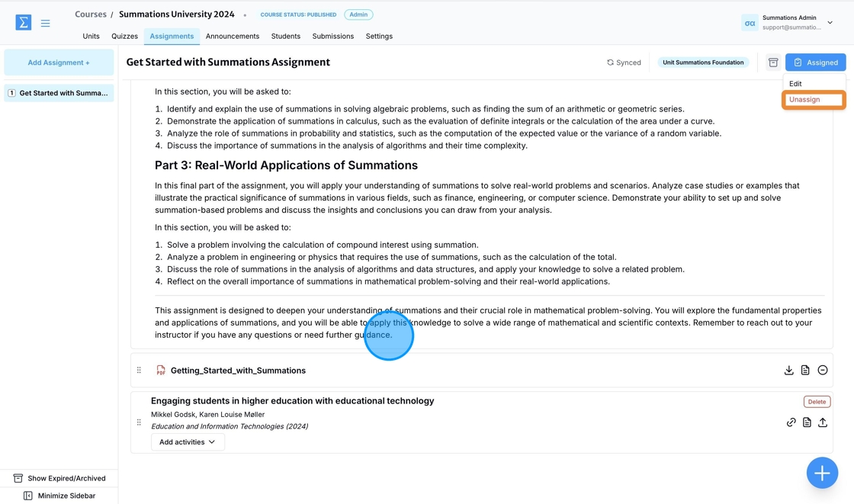Open the hamburger menu icon

coord(45,23)
